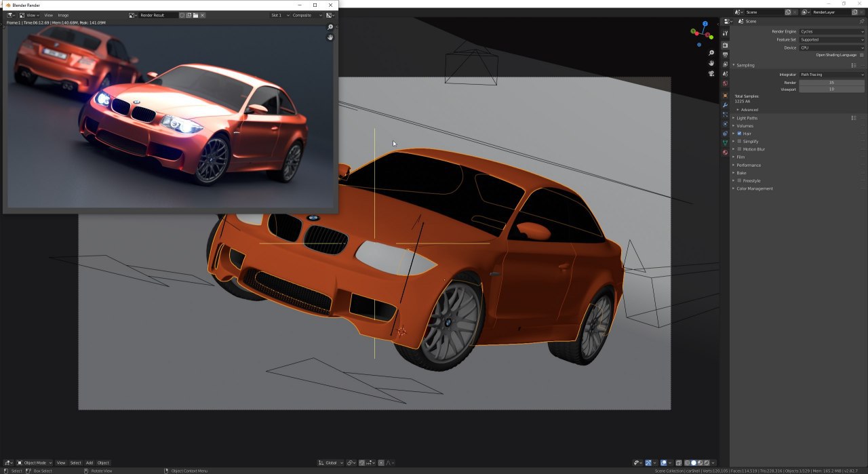The image size is (868, 474).
Task: Click the viewport zoom magnifier icon
Action: click(x=711, y=53)
